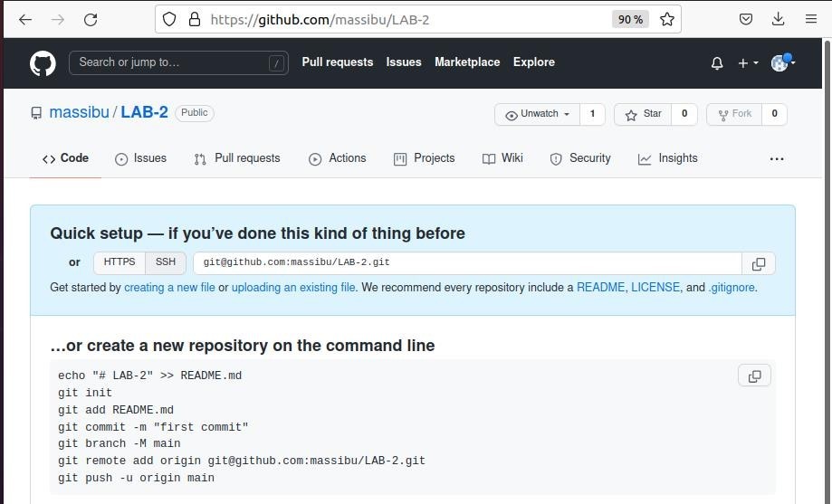This screenshot has width=832, height=504.
Task: Select the Code tab
Action: [x=65, y=158]
